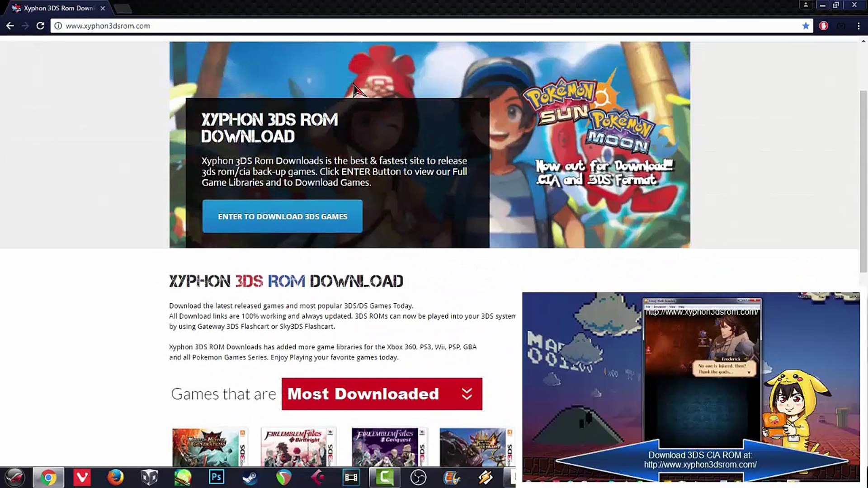Open OBS Studio taskbar icon
Screen dimensions: 868x488
(x=418, y=477)
